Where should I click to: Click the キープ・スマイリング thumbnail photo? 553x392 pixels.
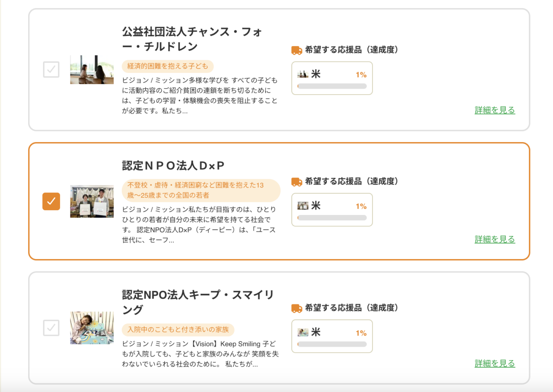coord(92,328)
